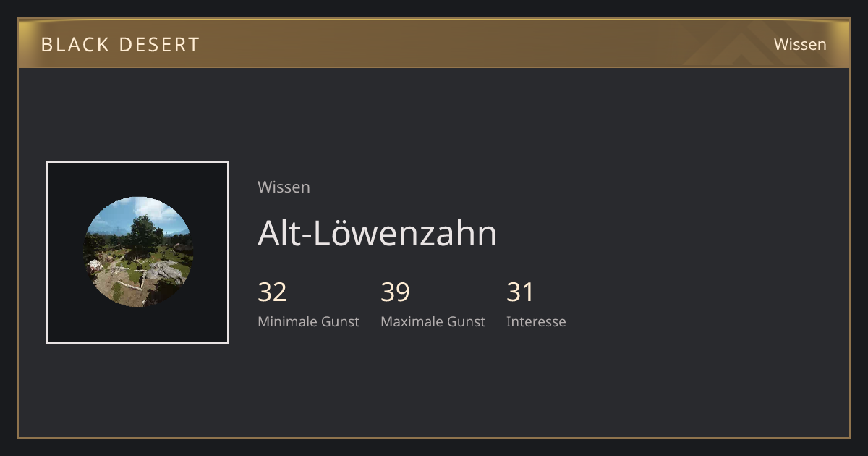Select the Alt-Löwenzahn thumbnail frame

(137, 253)
